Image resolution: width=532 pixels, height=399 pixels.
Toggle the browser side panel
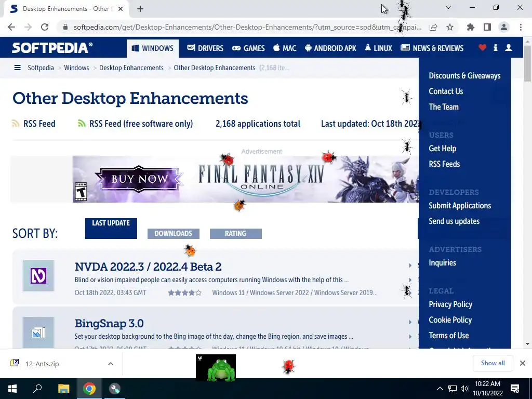tap(487, 27)
